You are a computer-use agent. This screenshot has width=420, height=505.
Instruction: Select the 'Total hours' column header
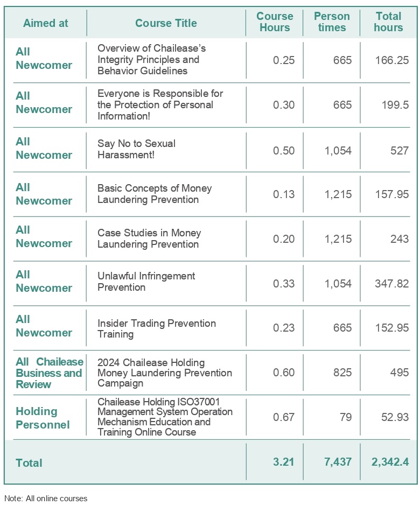[389, 22]
